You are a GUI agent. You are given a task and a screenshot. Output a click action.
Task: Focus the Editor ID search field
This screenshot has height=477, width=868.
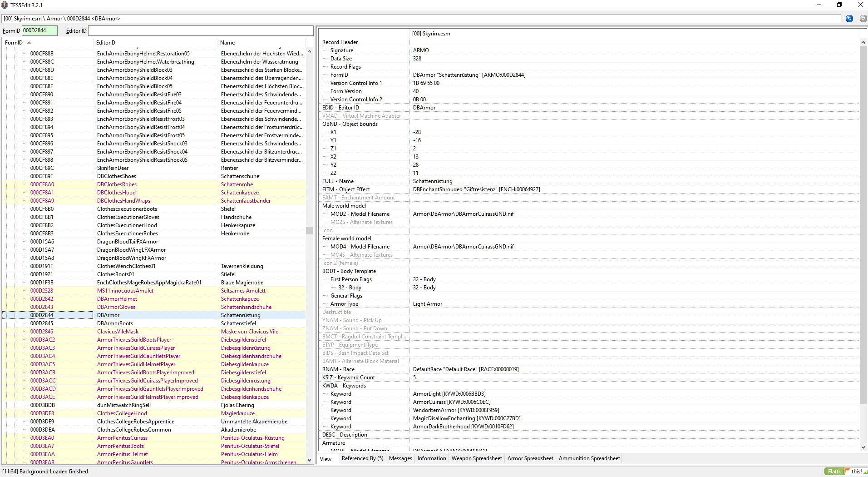[x=201, y=30]
